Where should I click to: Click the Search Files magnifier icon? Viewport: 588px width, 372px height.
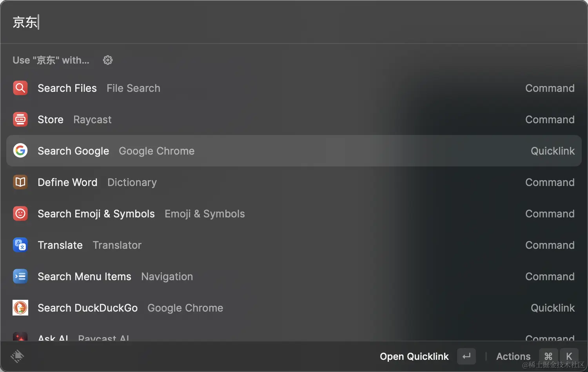click(20, 88)
